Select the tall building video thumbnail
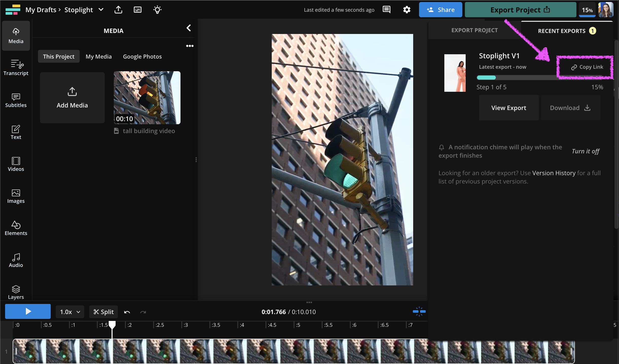619x364 pixels. coord(147,98)
